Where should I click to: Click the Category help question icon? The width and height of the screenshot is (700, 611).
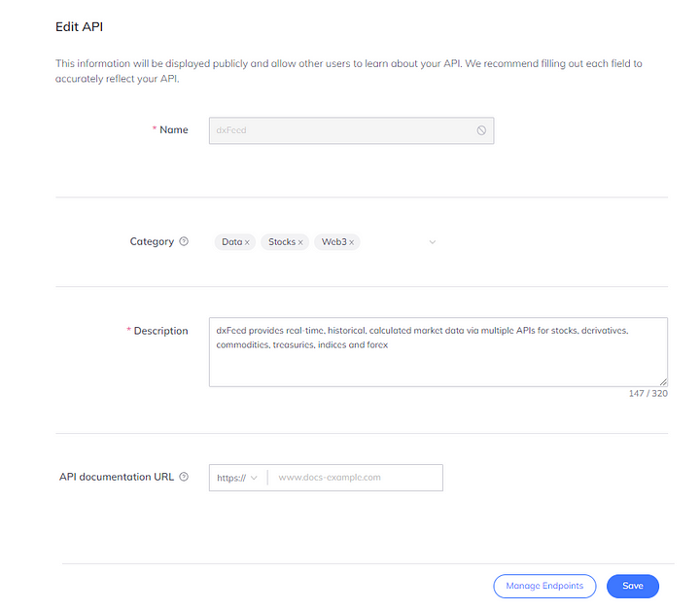(184, 242)
